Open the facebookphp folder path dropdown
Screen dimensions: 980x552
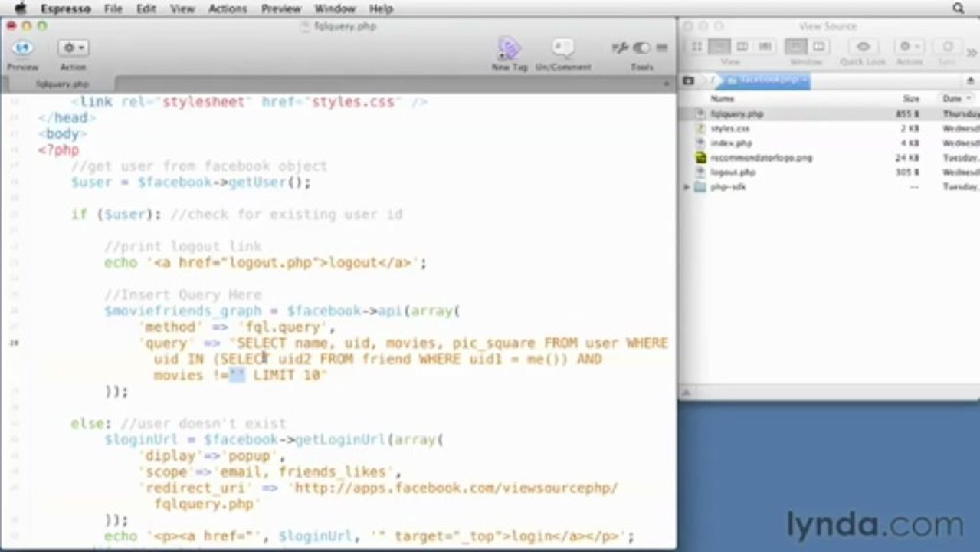point(766,80)
